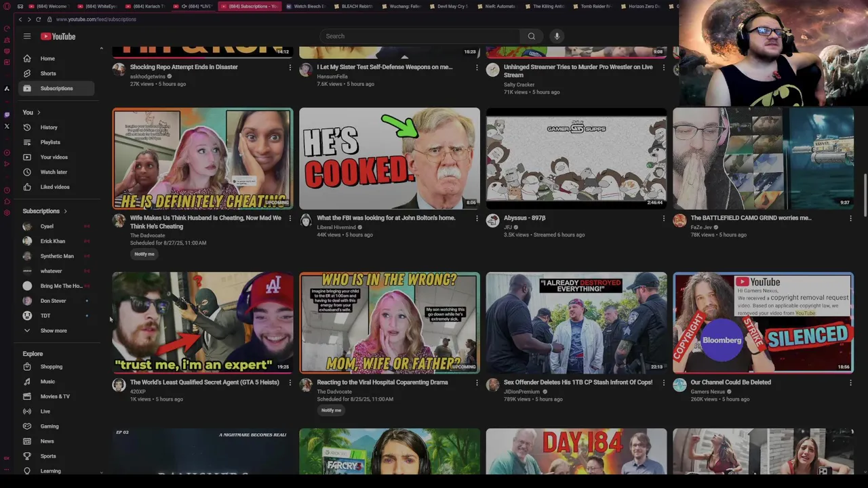Open Sex Offender Deletes video title
The width and height of the screenshot is (868, 488).
click(578, 382)
